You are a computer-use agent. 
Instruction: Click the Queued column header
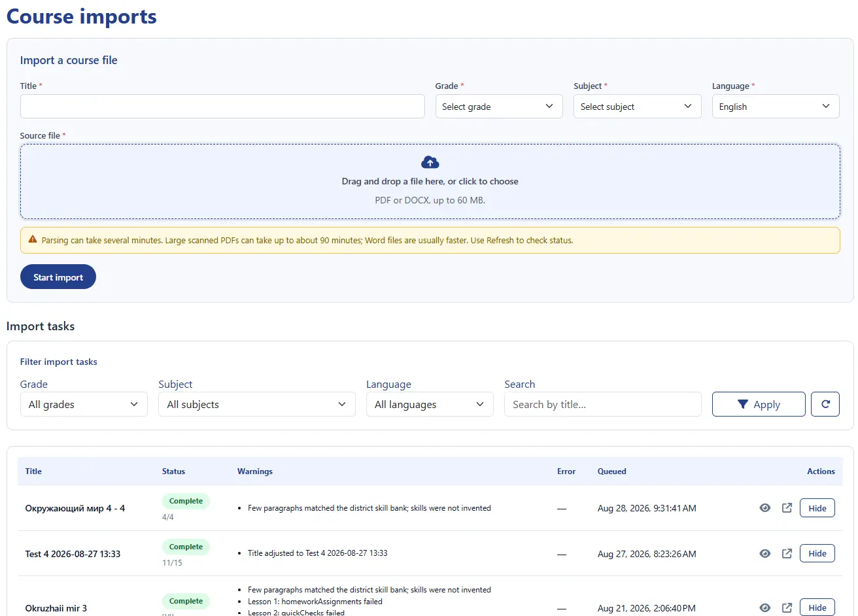click(612, 471)
